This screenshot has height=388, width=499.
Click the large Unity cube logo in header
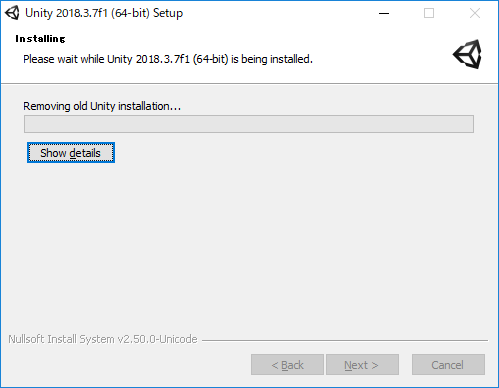(x=467, y=54)
